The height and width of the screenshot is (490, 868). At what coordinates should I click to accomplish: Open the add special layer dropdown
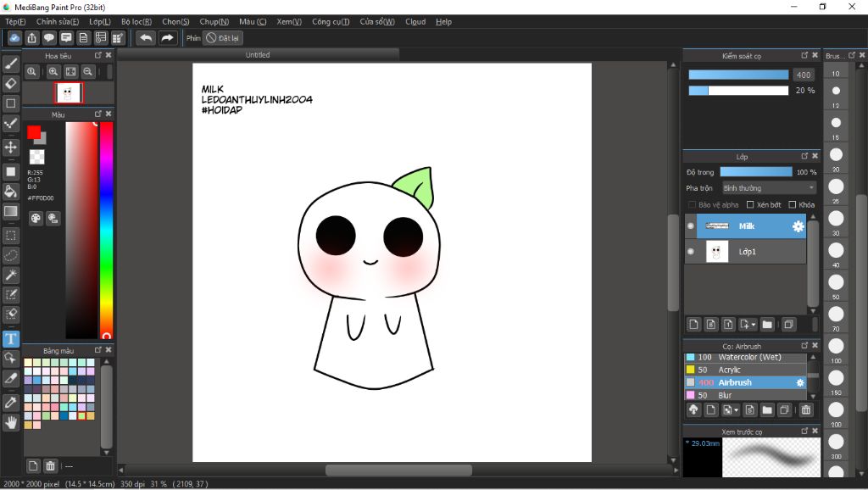click(748, 325)
